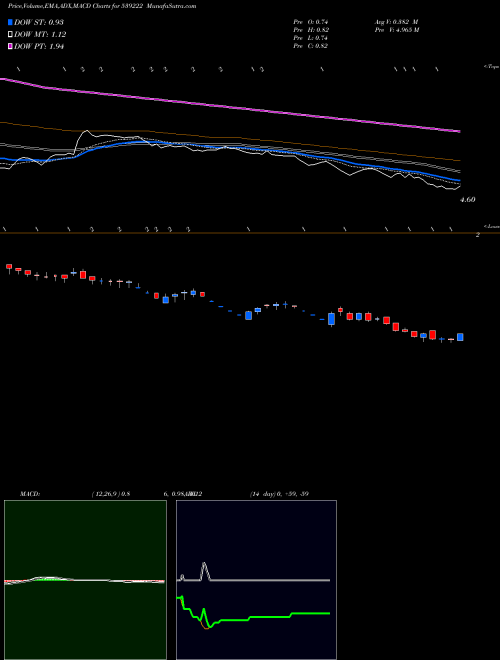Click the chart title mentioning MunafaSutra.com
Screen dimensions: 500x660
pos(102,6)
